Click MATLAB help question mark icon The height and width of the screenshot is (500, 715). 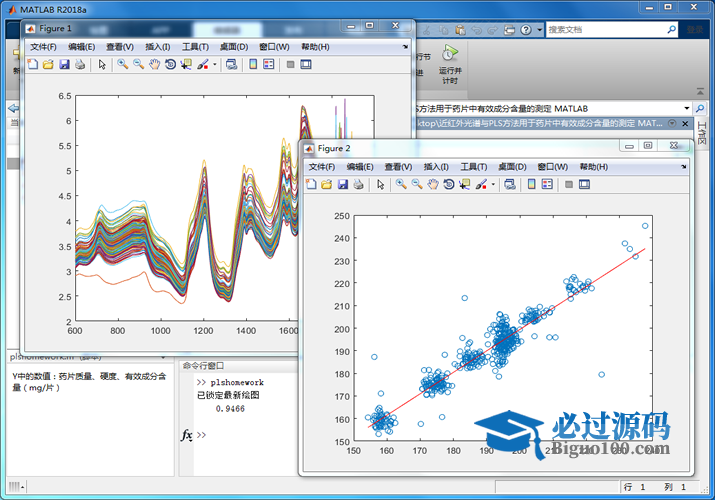click(x=526, y=30)
